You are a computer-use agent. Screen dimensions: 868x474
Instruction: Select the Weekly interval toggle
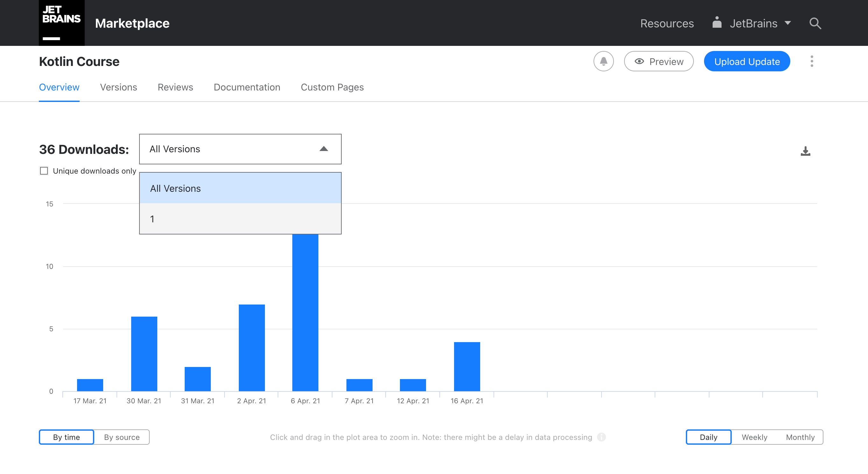coord(754,437)
